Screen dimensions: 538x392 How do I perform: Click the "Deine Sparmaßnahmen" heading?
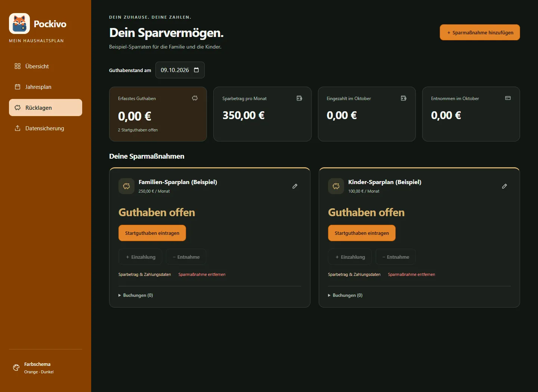[x=147, y=156]
